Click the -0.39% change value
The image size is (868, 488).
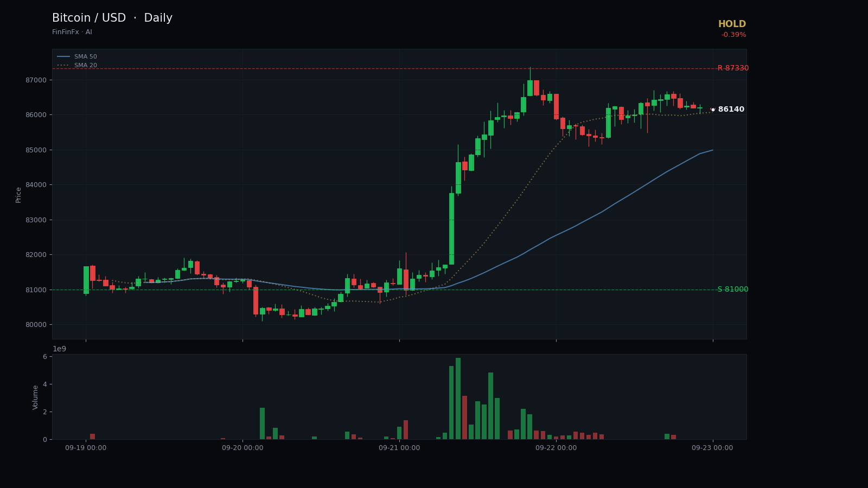point(733,35)
